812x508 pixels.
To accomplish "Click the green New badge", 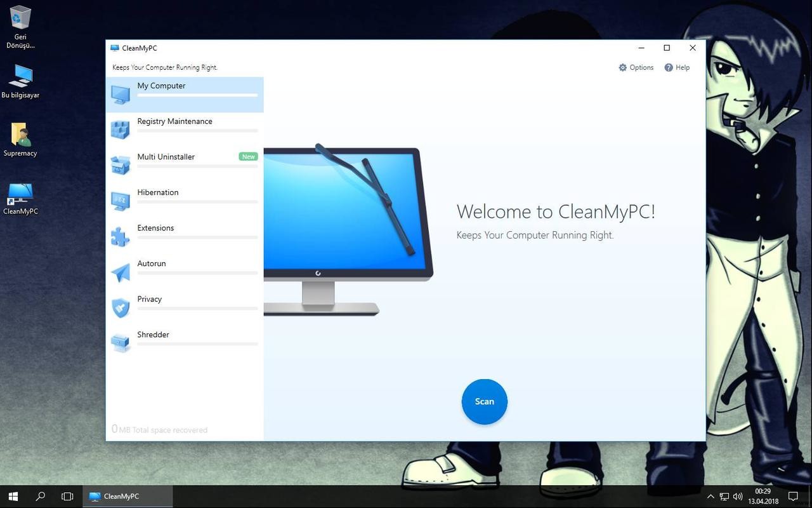I will click(248, 156).
